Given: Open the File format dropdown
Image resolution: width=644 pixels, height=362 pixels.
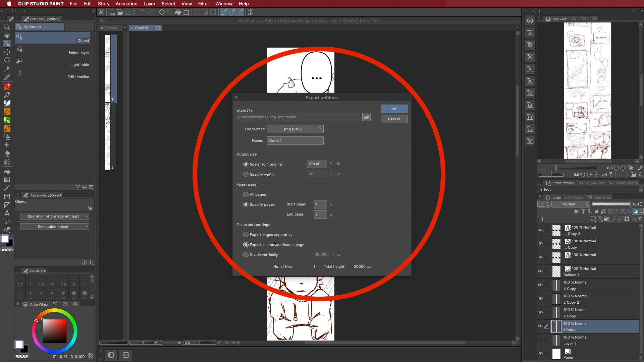Looking at the screenshot, I should pyautogui.click(x=295, y=129).
